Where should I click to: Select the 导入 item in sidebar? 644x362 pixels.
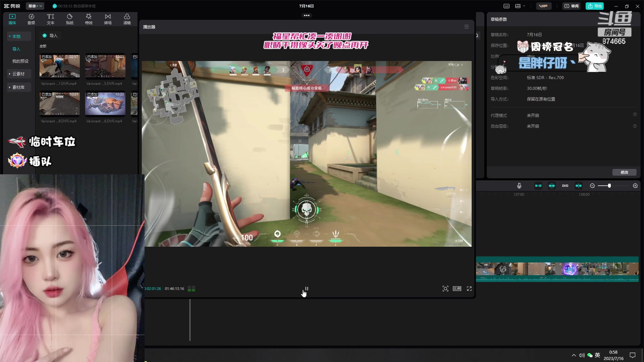click(x=16, y=49)
